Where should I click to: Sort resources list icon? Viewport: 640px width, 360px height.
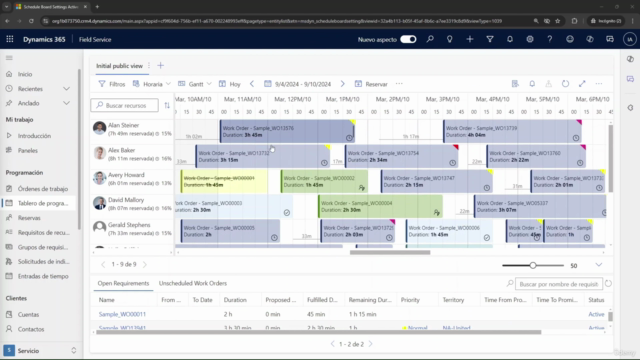point(167,105)
